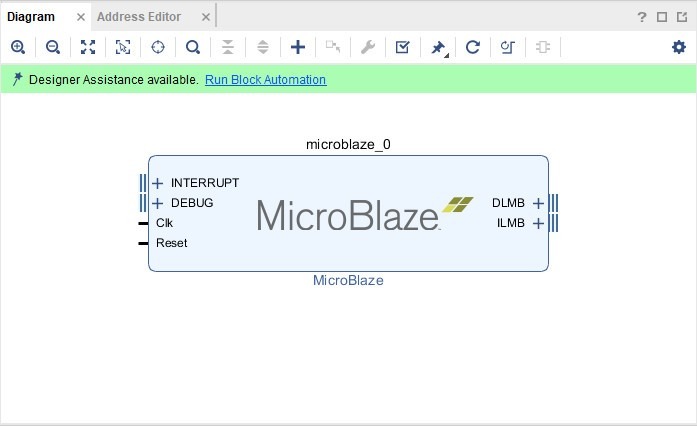Screen dimensions: 697x427
Task: Select the Diagram tab
Action: (31, 17)
